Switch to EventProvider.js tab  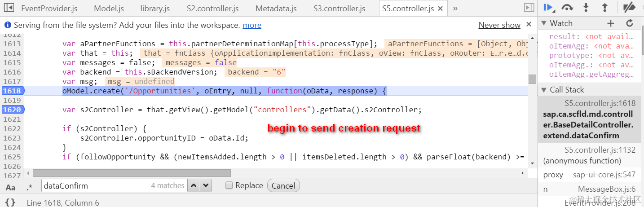(49, 9)
